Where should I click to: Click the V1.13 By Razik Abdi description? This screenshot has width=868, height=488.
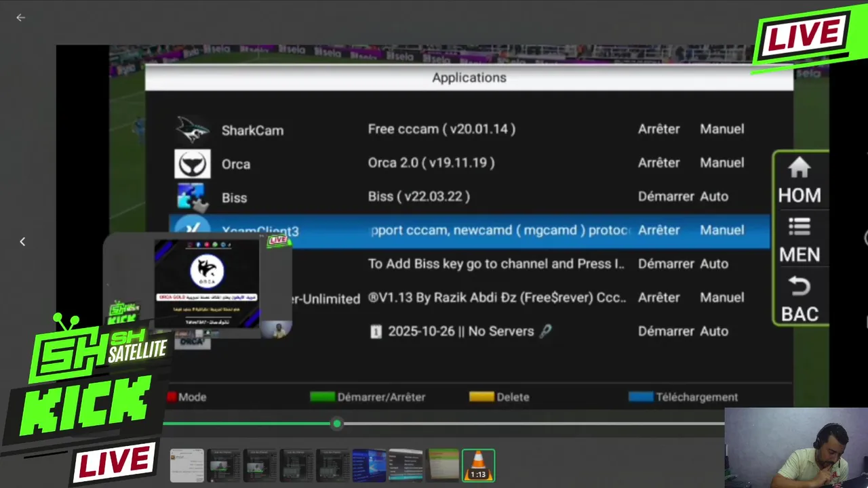(497, 298)
